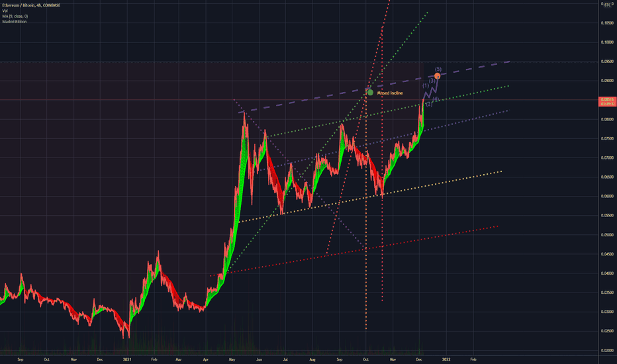Click the Nov time axis label on the left

tap(73, 359)
